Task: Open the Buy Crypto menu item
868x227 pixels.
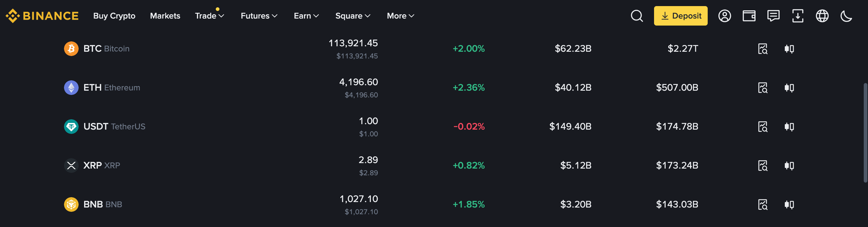Action: coord(114,16)
